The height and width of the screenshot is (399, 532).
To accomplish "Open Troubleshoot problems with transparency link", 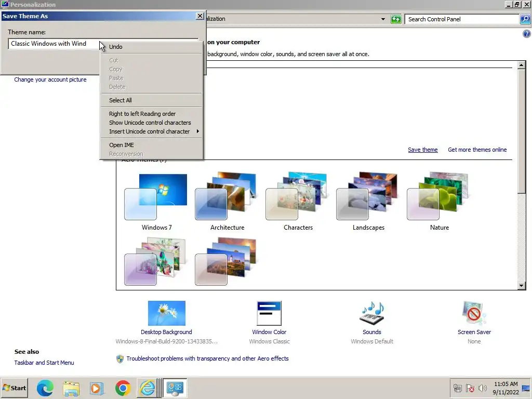I will coord(207,358).
